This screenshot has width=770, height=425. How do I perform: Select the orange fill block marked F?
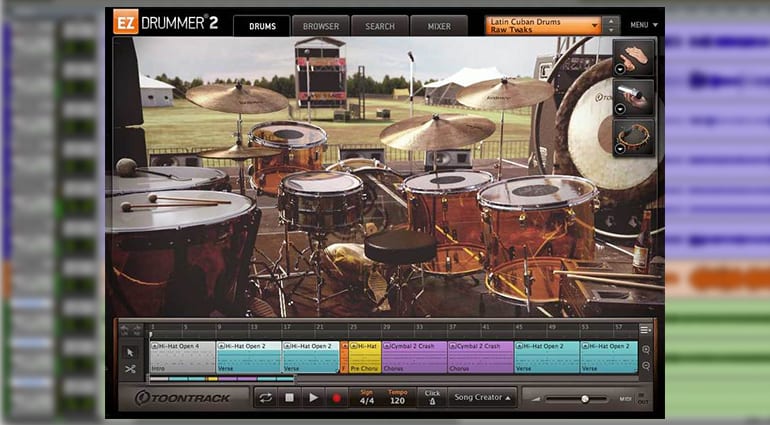click(344, 357)
